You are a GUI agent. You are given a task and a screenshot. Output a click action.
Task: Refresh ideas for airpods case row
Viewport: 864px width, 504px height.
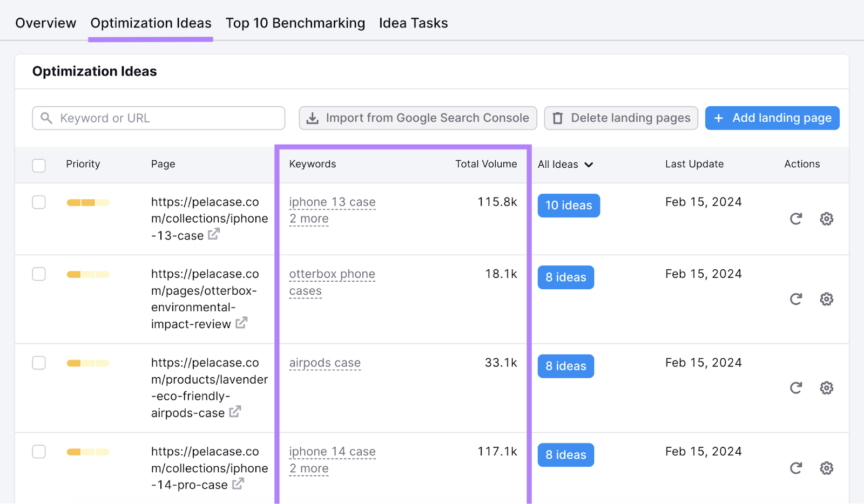(x=796, y=388)
